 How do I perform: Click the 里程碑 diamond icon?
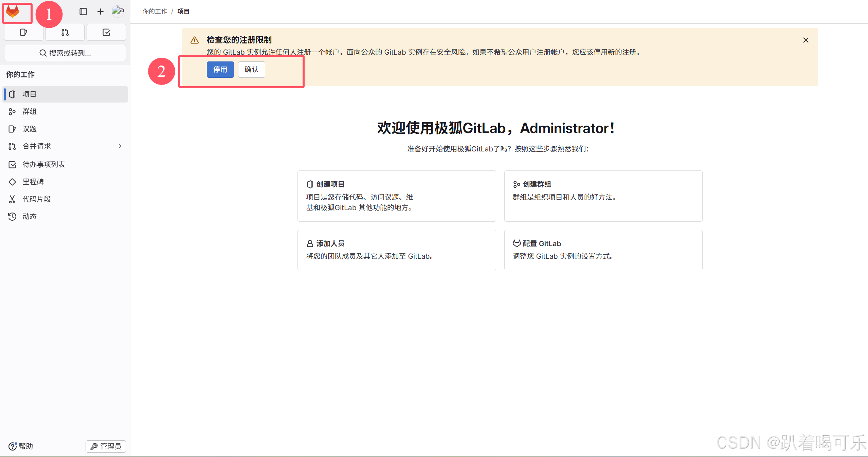point(12,182)
